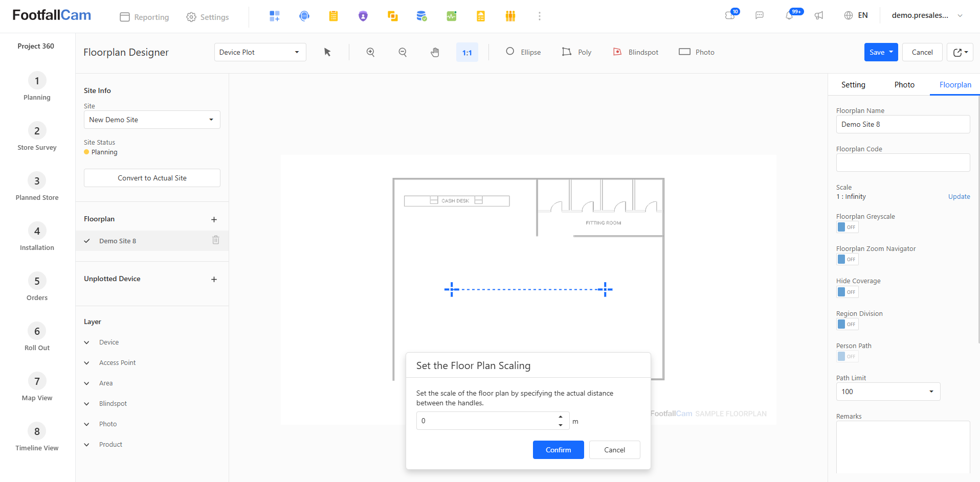Select the Blindspot tool
Image resolution: width=980 pixels, height=482 pixels.
pos(636,52)
